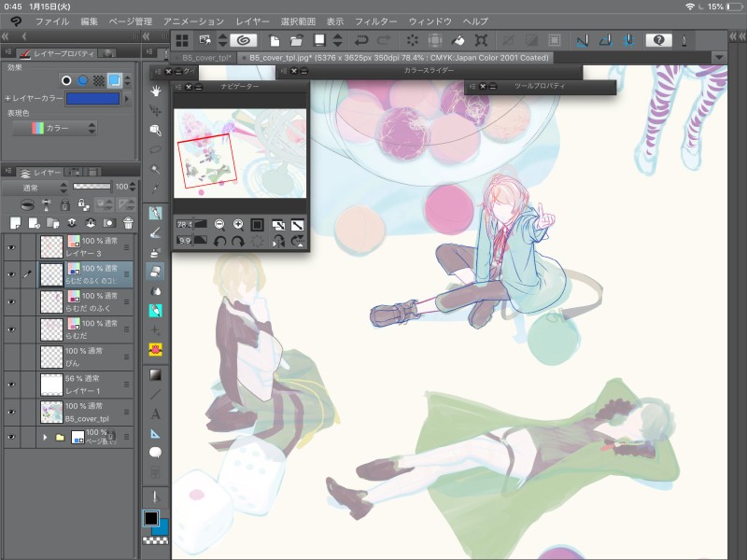Switch to the B5_cover_tpl* document tab
The width and height of the screenshot is (747, 560).
tap(206, 57)
